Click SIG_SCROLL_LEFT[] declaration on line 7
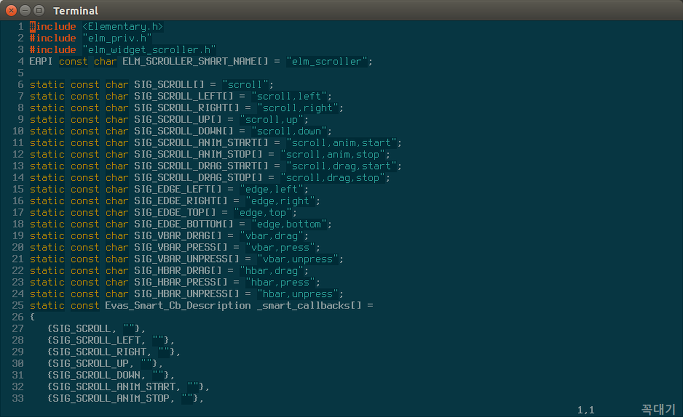Viewport: 683px width, 417px height. [x=183, y=96]
